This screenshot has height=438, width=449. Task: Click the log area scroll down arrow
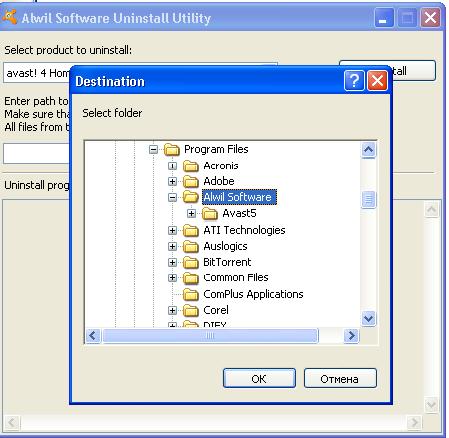pyautogui.click(x=431, y=405)
